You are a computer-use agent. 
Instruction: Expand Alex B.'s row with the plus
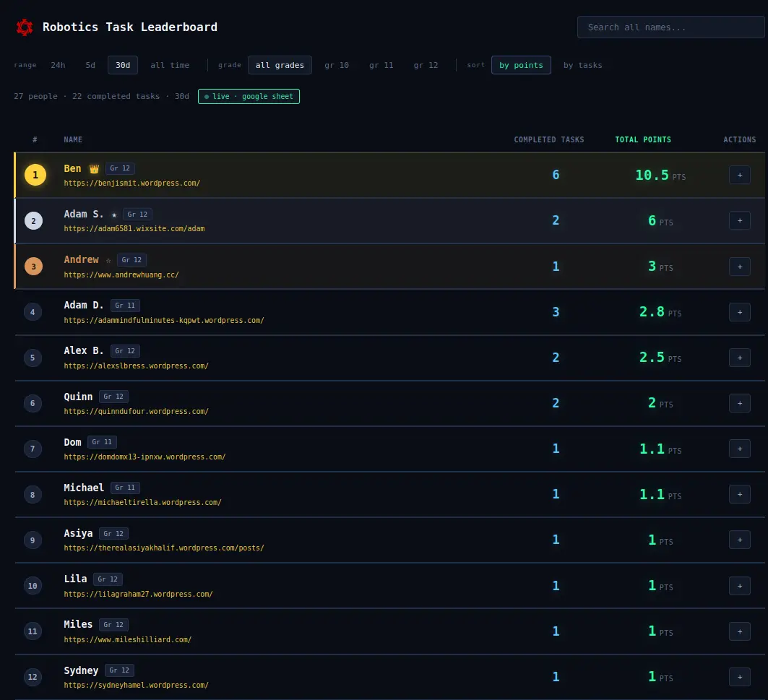(740, 358)
